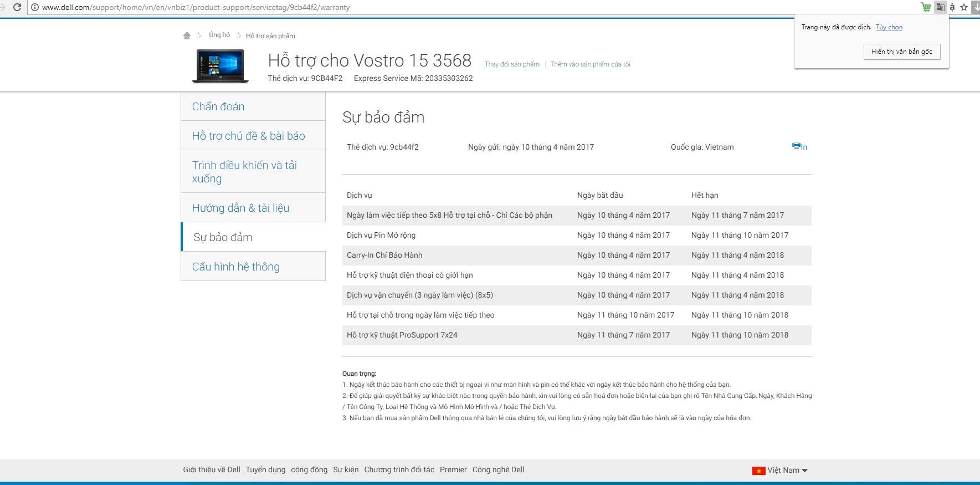Select row Hỗ trợ kỹ thuật điện thoại có giới hạn
980x485 pixels.
[x=577, y=275]
